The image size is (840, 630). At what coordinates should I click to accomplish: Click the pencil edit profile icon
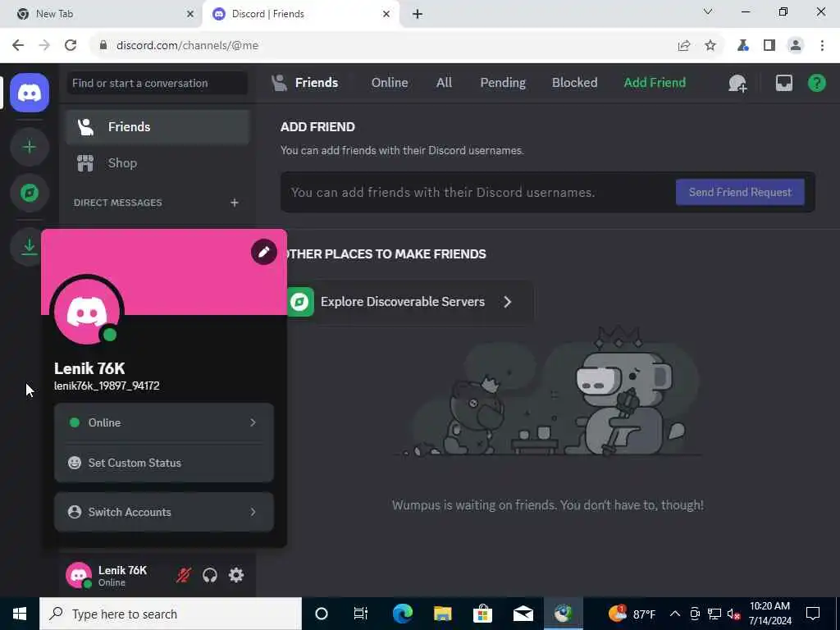tap(263, 252)
